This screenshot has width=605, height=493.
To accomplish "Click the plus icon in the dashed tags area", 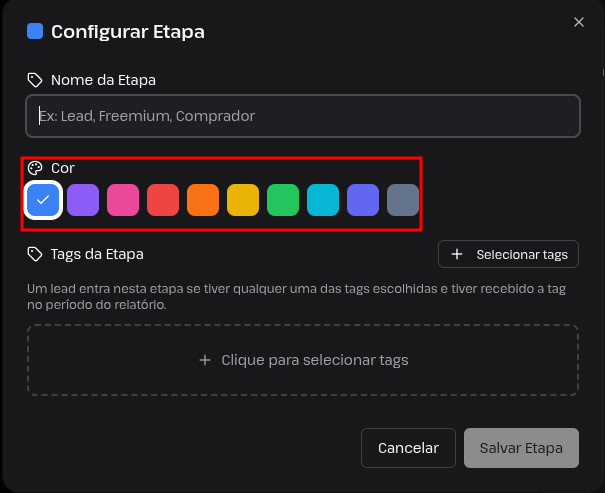I will click(x=205, y=360).
